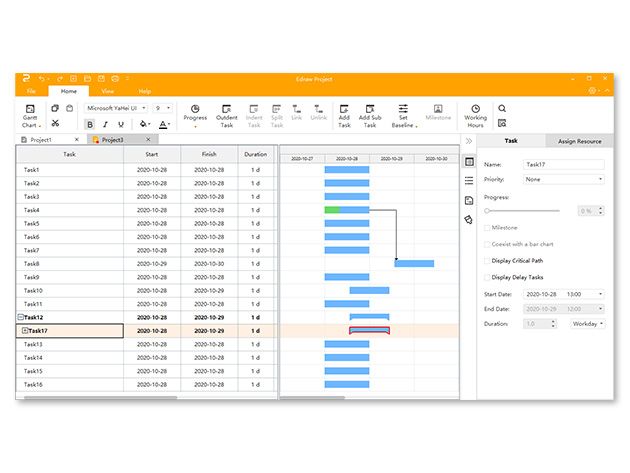The height and width of the screenshot is (473, 630).
Task: Enable the Milestone checkbox
Action: coord(487,228)
